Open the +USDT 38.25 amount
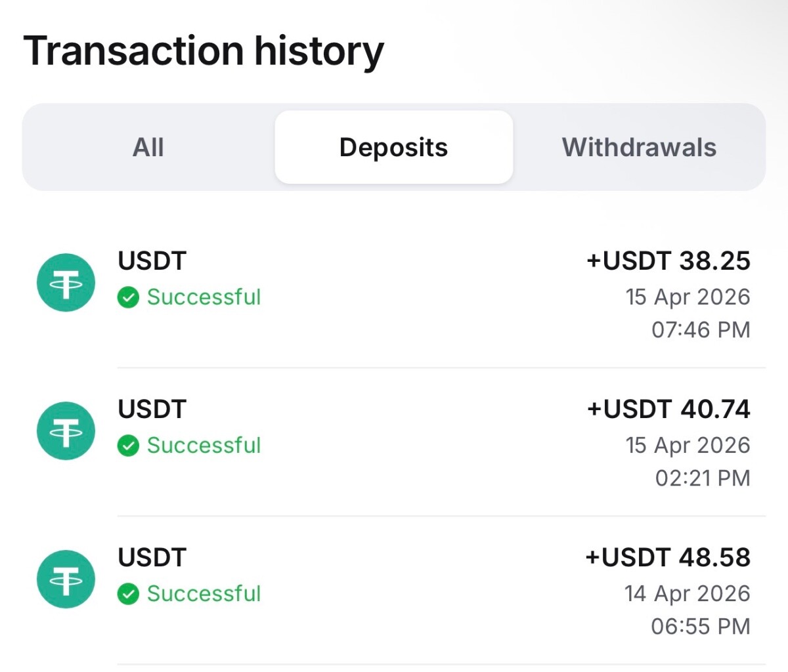Screen dimensions: 788x672 (x=668, y=261)
